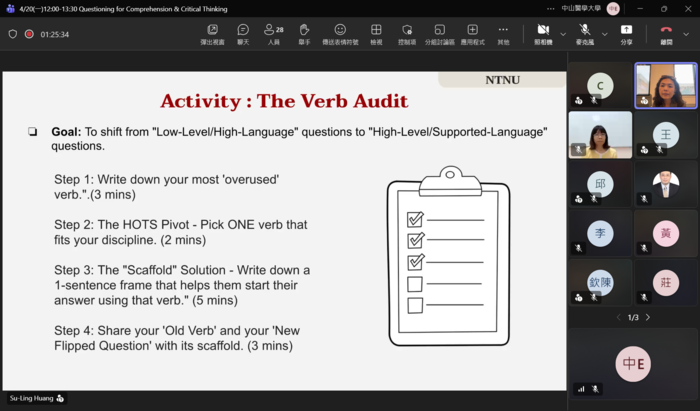Open the emoji reactions picker
This screenshot has width=700, height=411.
(340, 33)
